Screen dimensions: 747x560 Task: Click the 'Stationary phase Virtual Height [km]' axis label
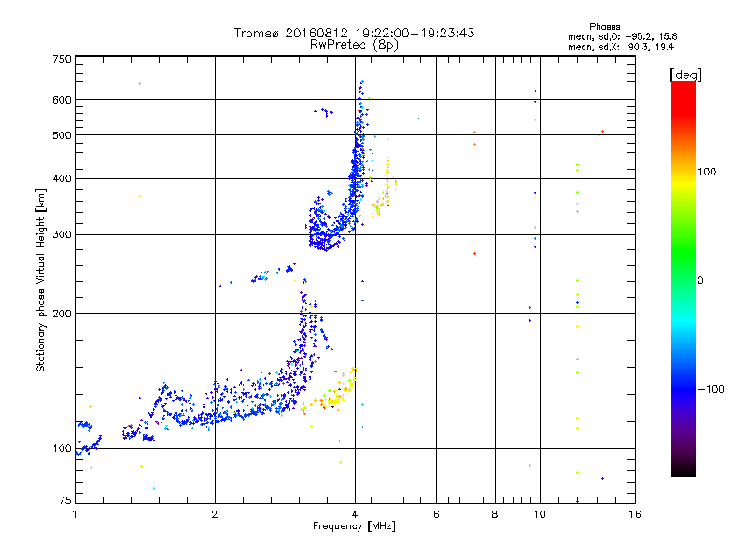(x=41, y=280)
